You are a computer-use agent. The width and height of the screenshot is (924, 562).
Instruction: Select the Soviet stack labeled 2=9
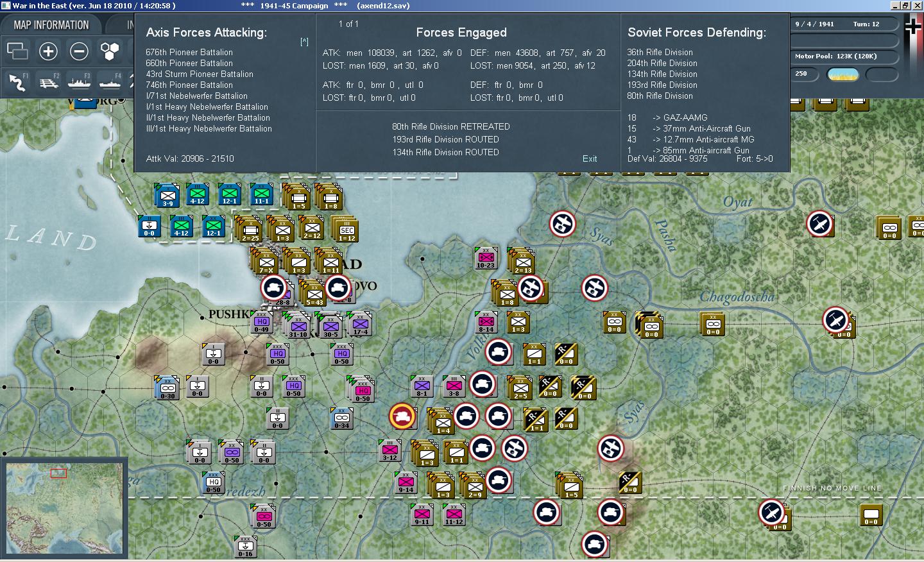point(474,486)
